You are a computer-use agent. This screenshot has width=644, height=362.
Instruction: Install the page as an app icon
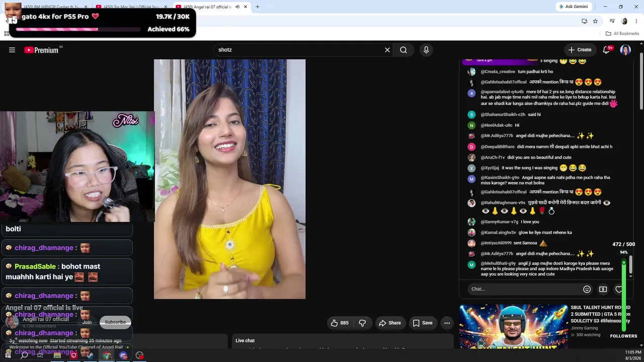pos(585,21)
